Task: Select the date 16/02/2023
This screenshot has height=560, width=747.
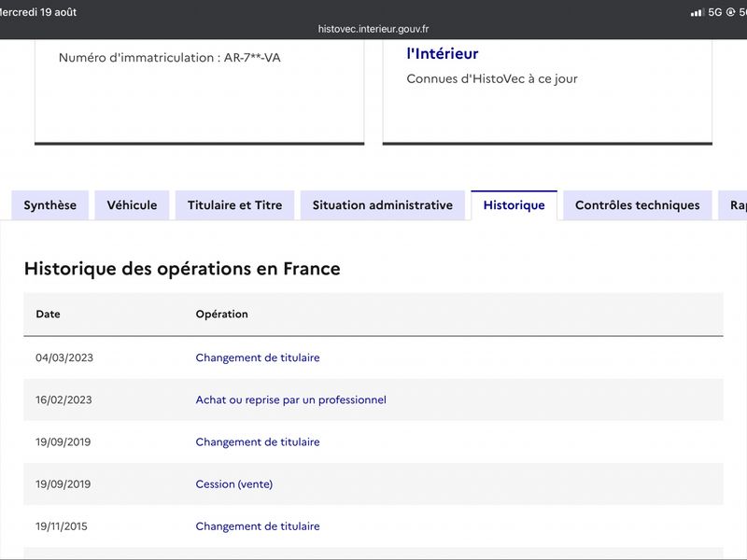Action: tap(63, 400)
